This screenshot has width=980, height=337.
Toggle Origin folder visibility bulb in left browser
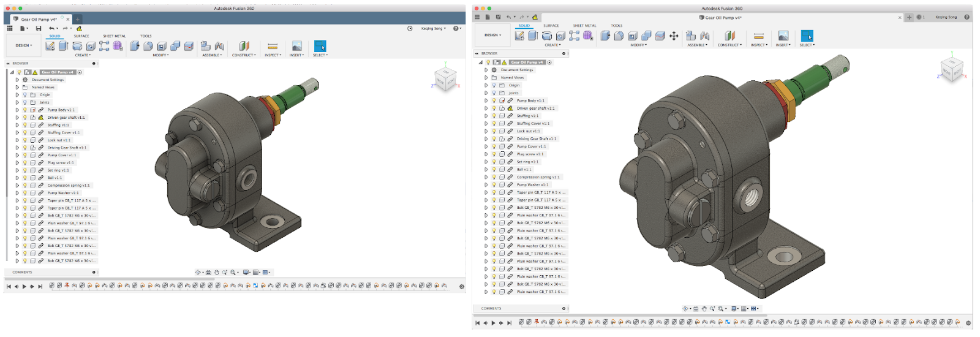coord(25,95)
